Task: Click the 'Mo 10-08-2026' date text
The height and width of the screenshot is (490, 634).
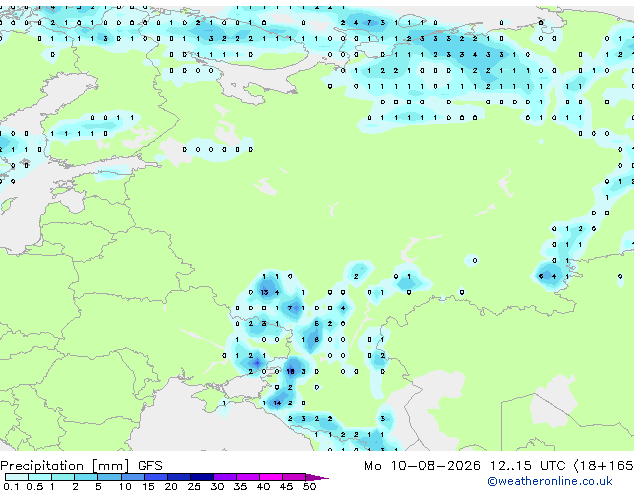Action: [422, 466]
